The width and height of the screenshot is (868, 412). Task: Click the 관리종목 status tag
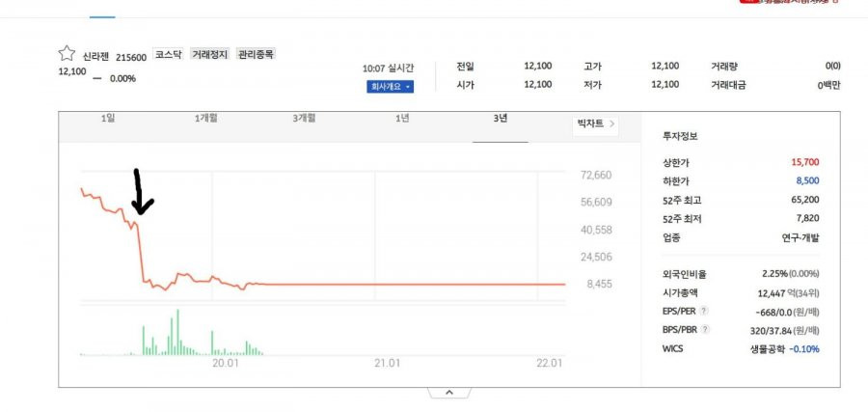pos(256,54)
